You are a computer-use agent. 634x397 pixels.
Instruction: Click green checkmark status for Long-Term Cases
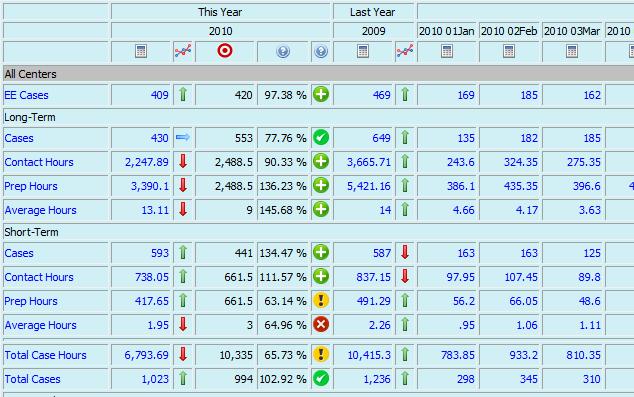pyautogui.click(x=321, y=137)
